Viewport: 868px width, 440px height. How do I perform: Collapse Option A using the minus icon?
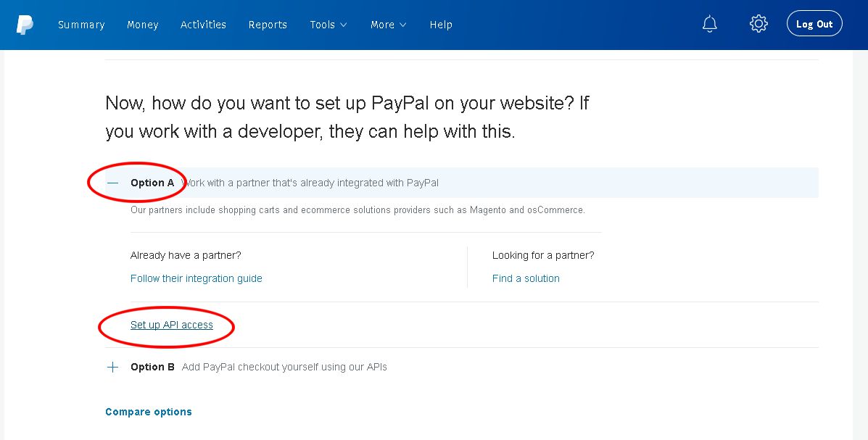112,183
